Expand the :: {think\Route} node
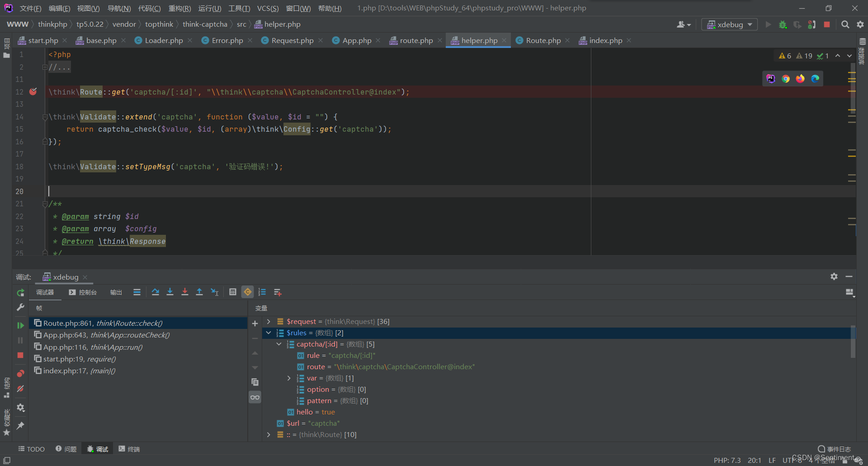 pos(269,434)
